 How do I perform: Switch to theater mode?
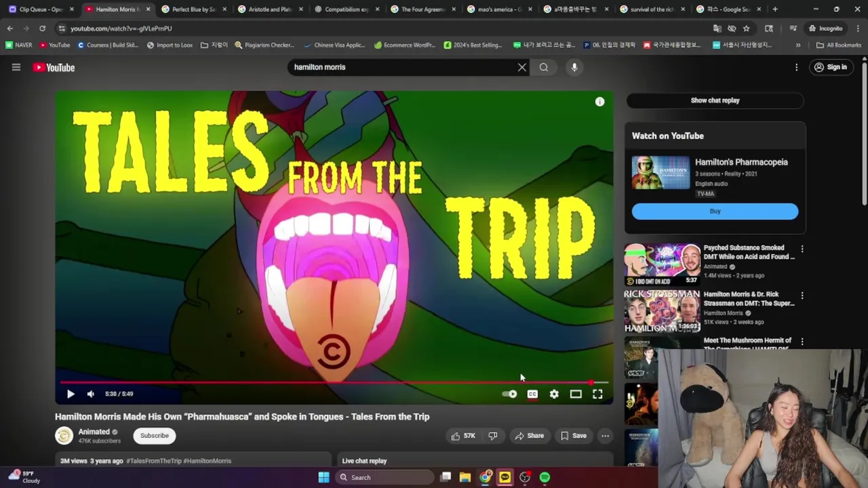click(x=576, y=394)
